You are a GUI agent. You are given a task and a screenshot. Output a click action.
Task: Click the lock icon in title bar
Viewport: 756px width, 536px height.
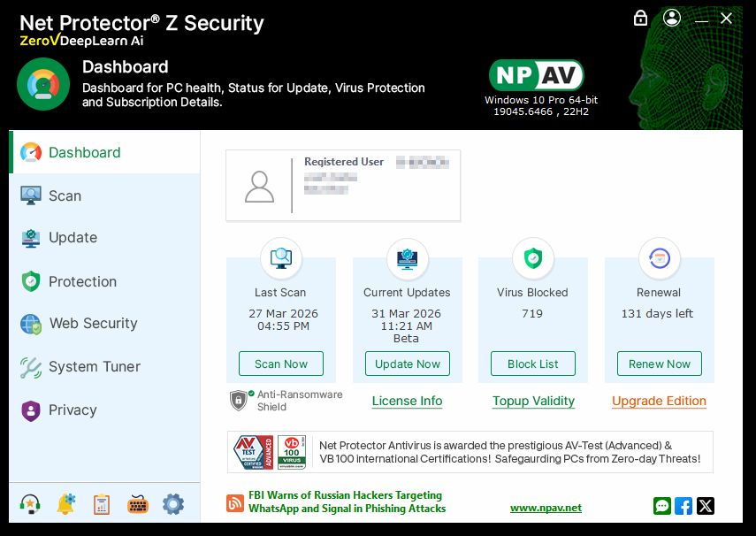pos(641,18)
